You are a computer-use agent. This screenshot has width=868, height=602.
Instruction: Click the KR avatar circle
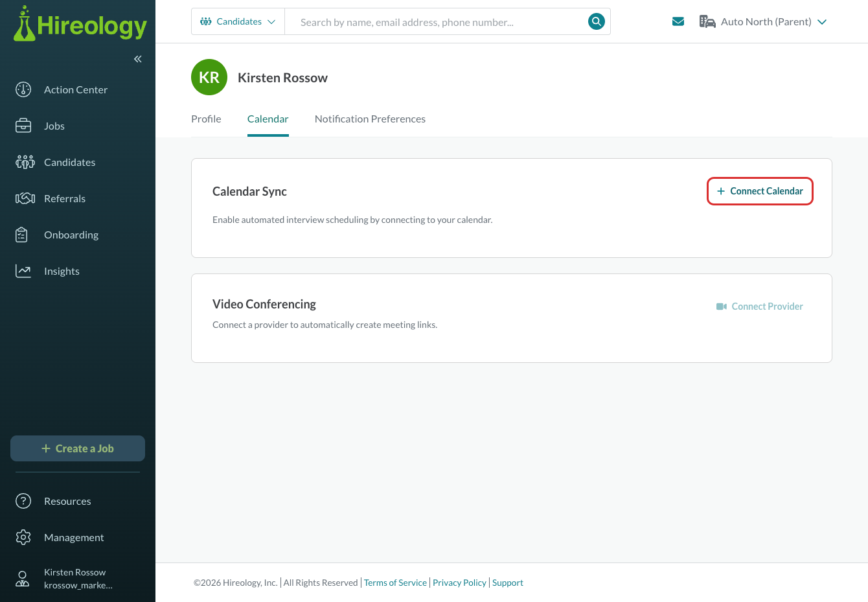[209, 77]
